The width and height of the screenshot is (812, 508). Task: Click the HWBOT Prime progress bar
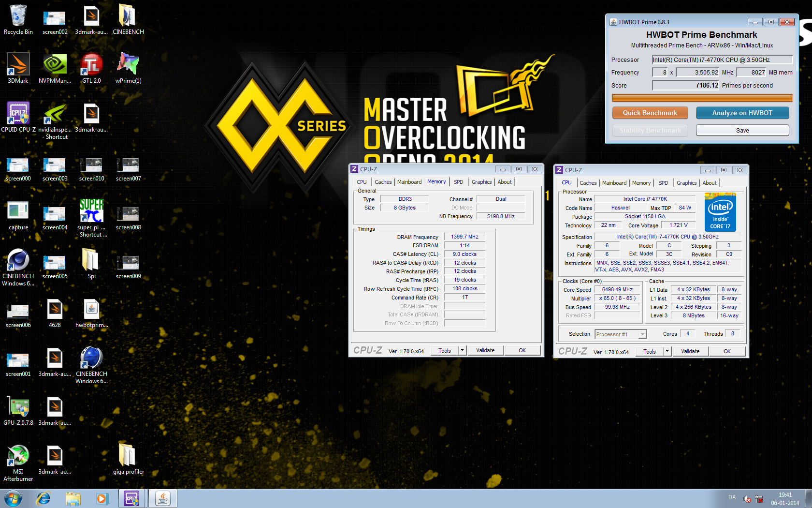tap(702, 98)
